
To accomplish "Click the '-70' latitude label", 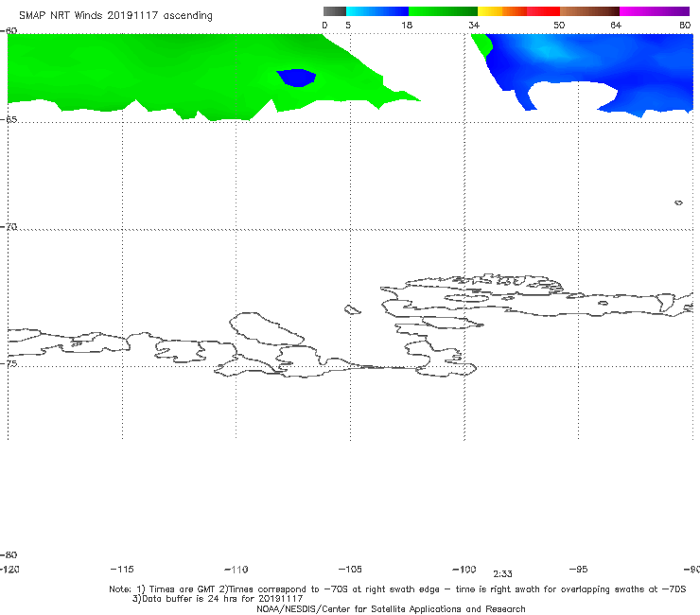I will (9, 227).
